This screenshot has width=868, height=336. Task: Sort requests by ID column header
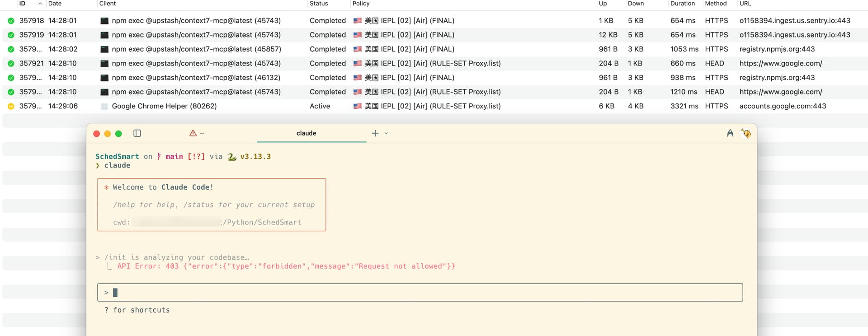pyautogui.click(x=22, y=4)
